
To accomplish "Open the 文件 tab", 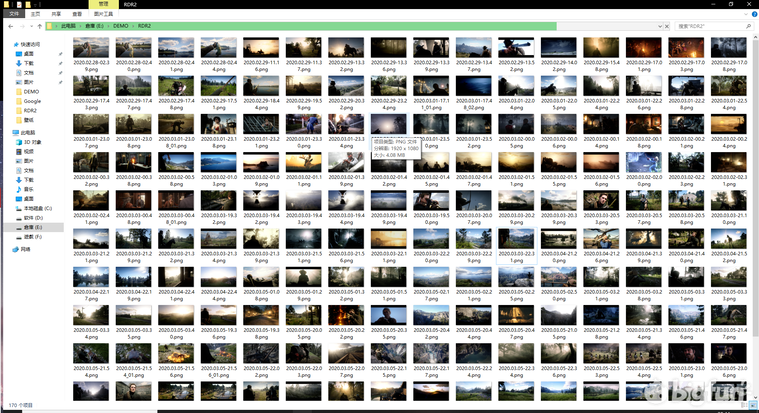I will pos(14,14).
